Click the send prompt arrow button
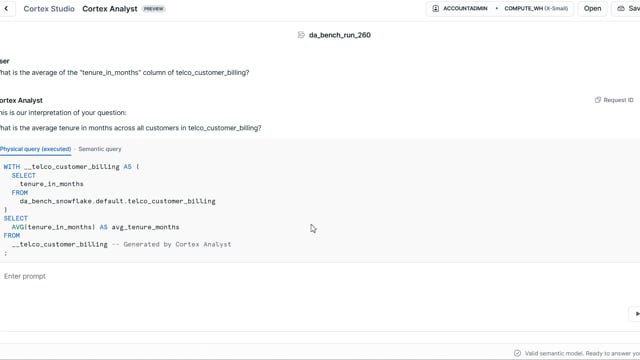640x360 pixels. 636,313
